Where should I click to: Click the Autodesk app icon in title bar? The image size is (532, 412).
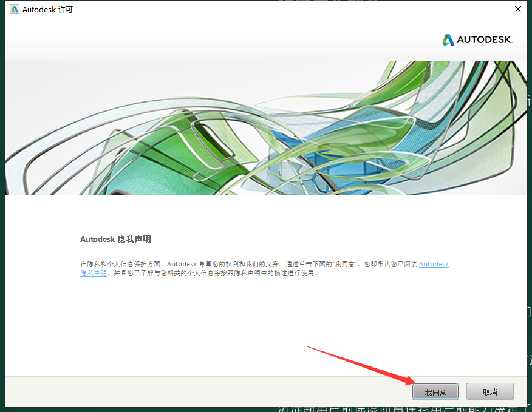pyautogui.click(x=14, y=9)
